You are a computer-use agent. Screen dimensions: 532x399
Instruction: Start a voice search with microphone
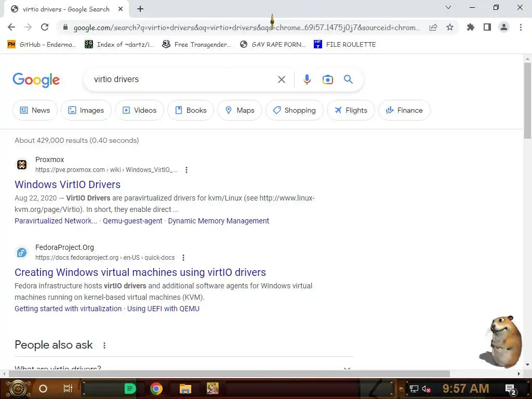(307, 79)
